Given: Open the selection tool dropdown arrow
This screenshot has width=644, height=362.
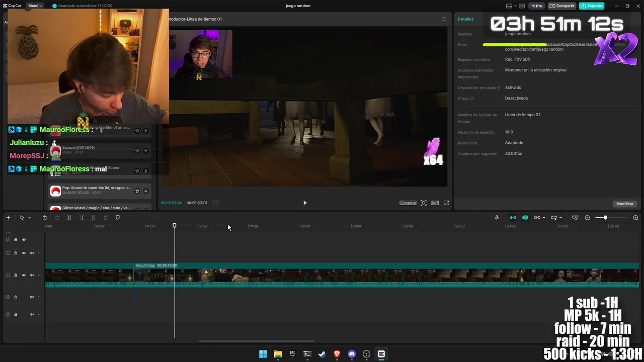Looking at the screenshot, I should (30, 218).
